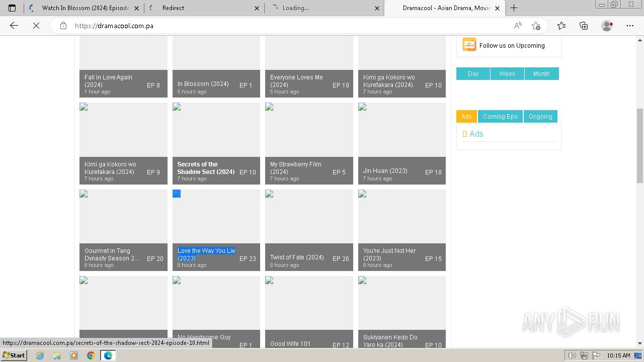Click the Upcoming orange logo icon
Image resolution: width=644 pixels, height=362 pixels.
click(469, 45)
